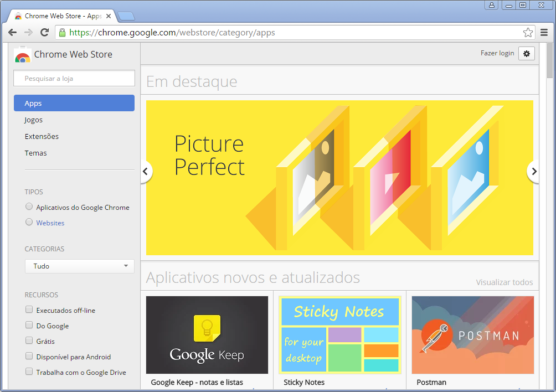
Task: Select the Aplicativos do Google Chrome radio button
Action: coord(29,207)
